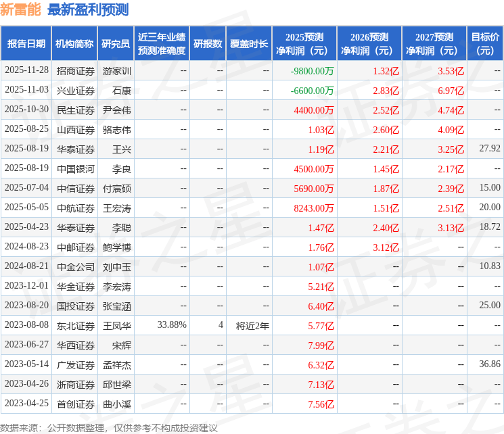Click the 将近2年 coverage duration

(x=252, y=326)
